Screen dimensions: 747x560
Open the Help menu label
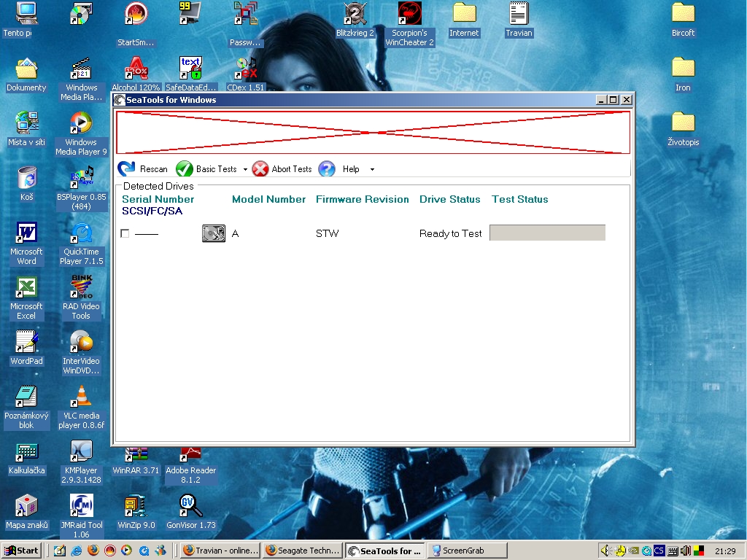(351, 169)
